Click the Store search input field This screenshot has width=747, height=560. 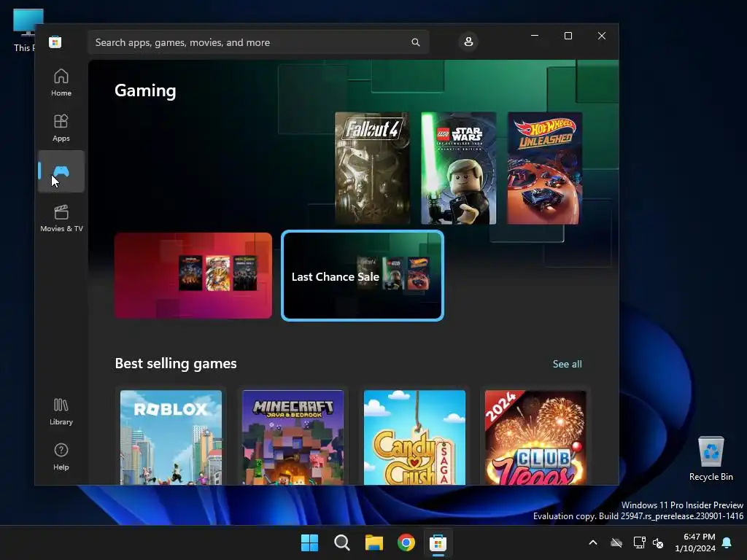tap(258, 42)
